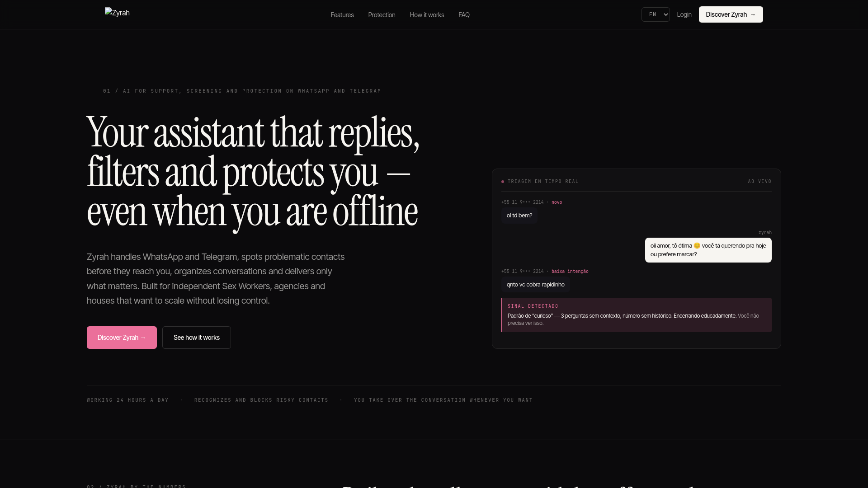The height and width of the screenshot is (488, 868).
Task: Click the AO VIVO status label
Action: tap(759, 182)
